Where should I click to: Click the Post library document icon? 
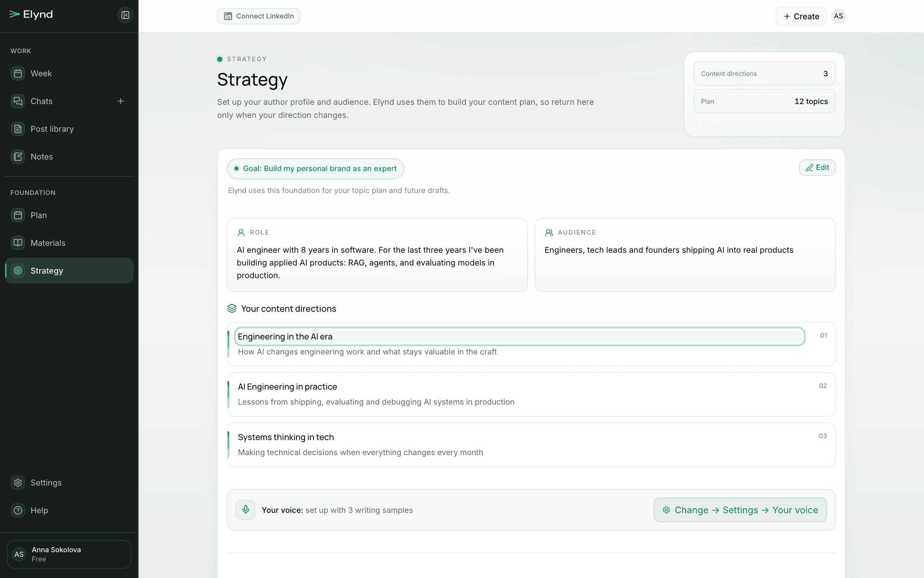[18, 129]
